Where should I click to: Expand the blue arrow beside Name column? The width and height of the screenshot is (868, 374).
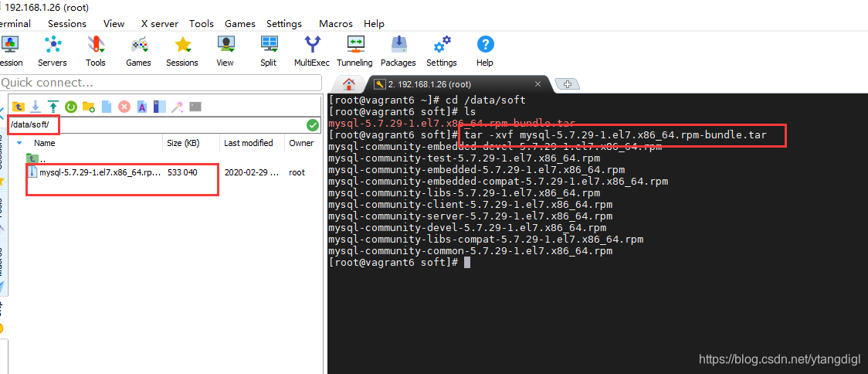pos(19,143)
